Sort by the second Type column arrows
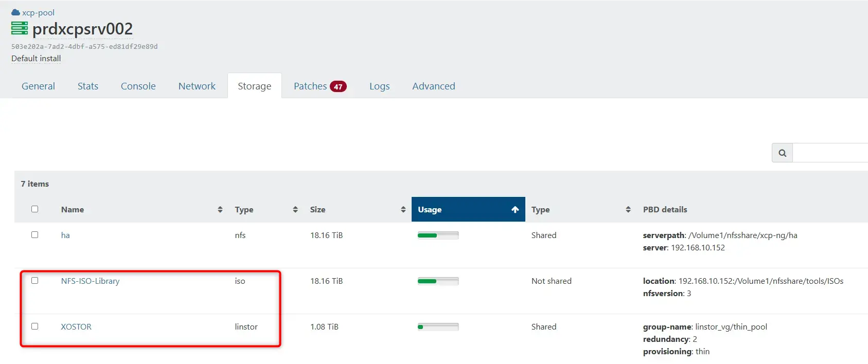Viewport: 868px width, 364px height. [x=628, y=209]
